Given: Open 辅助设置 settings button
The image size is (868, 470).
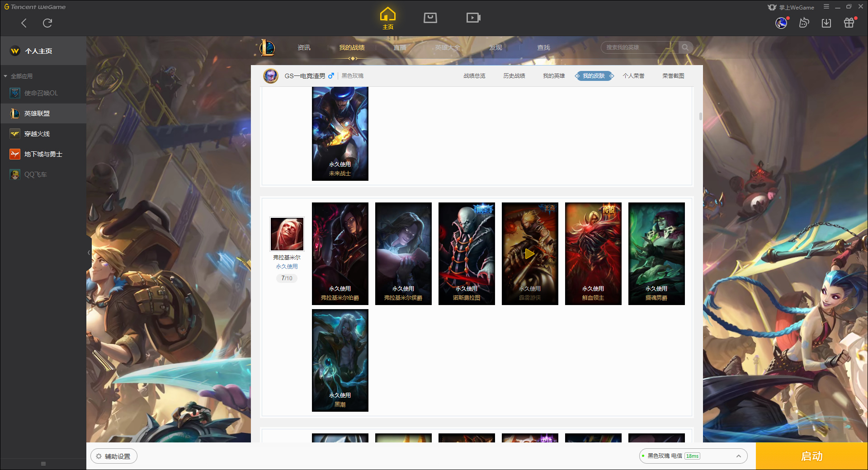Looking at the screenshot, I should click(x=114, y=456).
